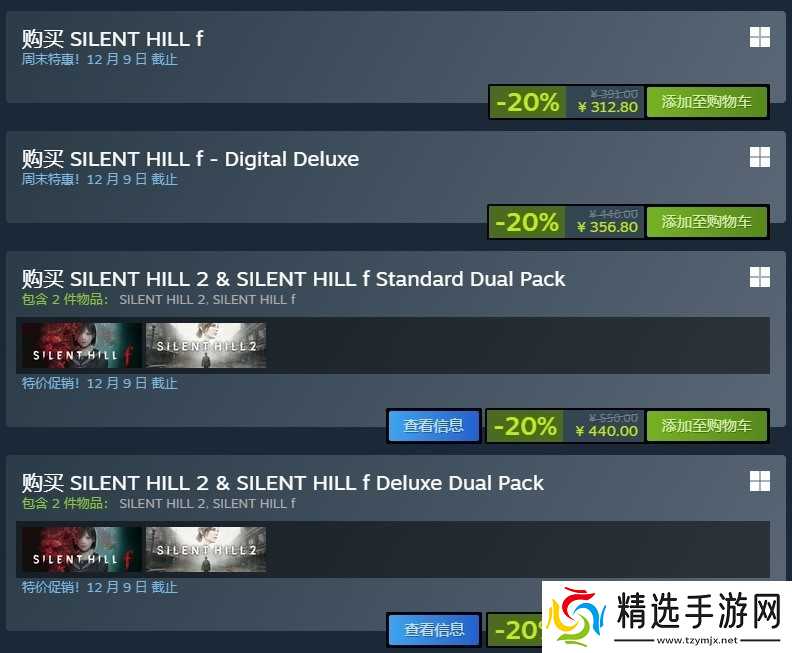
Task: Add Digital Deluxe edition to cart
Action: [707, 222]
